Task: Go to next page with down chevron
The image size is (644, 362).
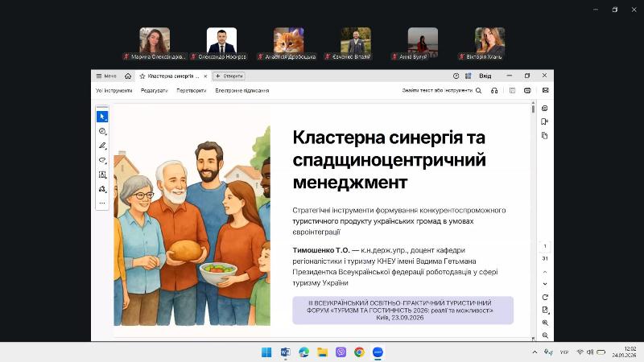Action: pyautogui.click(x=545, y=284)
